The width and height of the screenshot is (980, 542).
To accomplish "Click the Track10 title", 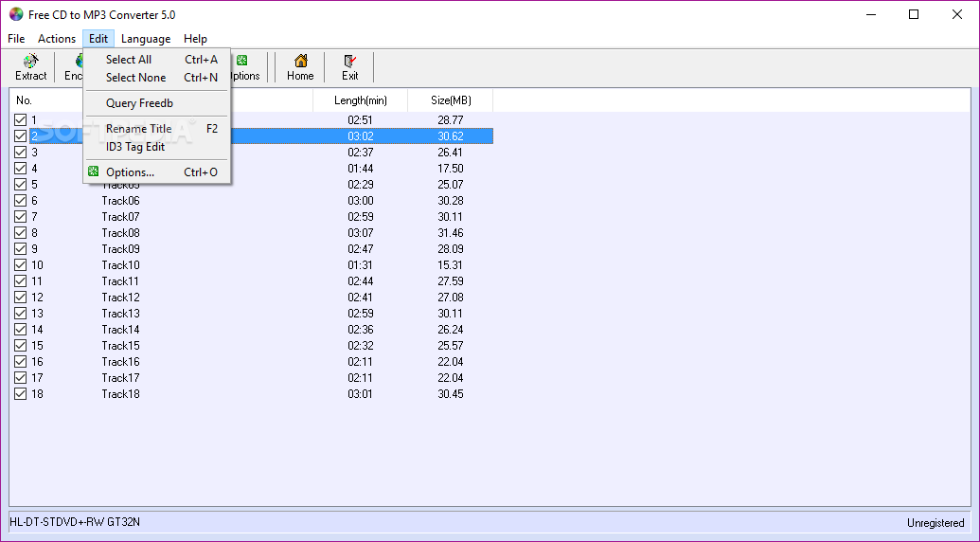I will pyautogui.click(x=120, y=265).
